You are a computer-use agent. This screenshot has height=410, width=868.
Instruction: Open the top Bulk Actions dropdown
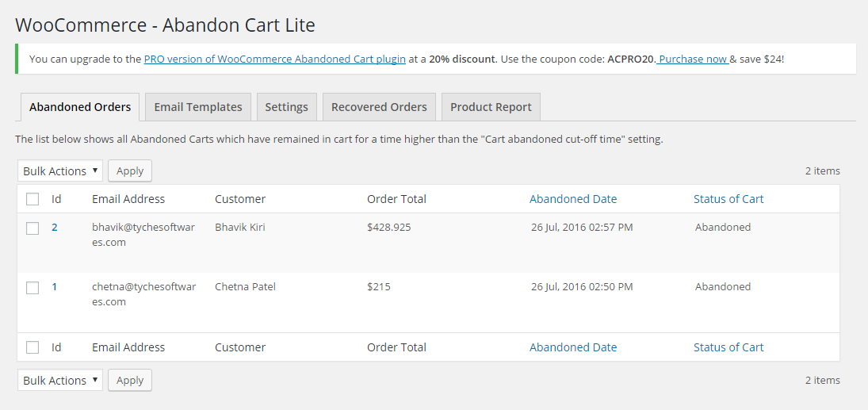60,171
